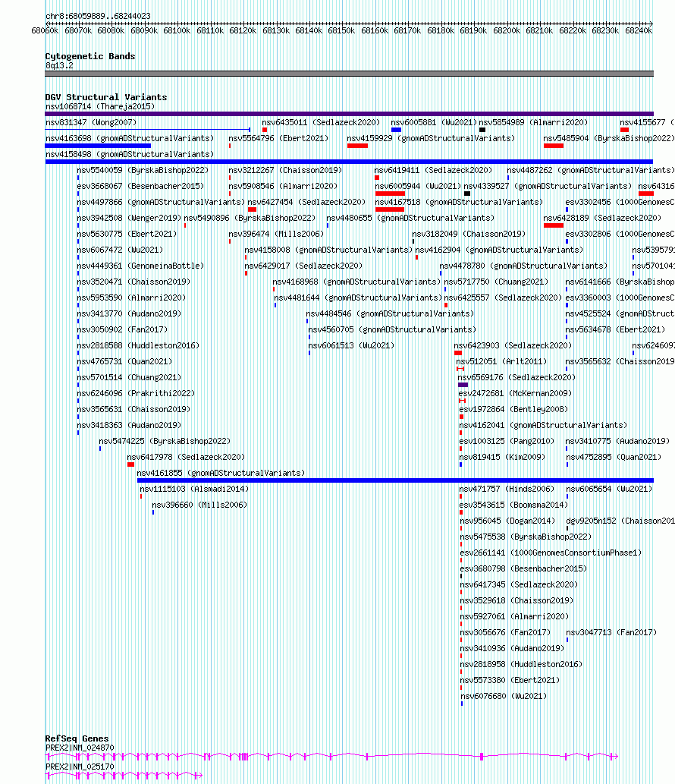Click the nsv6423903 (Sedlazeck2020) label

click(513, 347)
